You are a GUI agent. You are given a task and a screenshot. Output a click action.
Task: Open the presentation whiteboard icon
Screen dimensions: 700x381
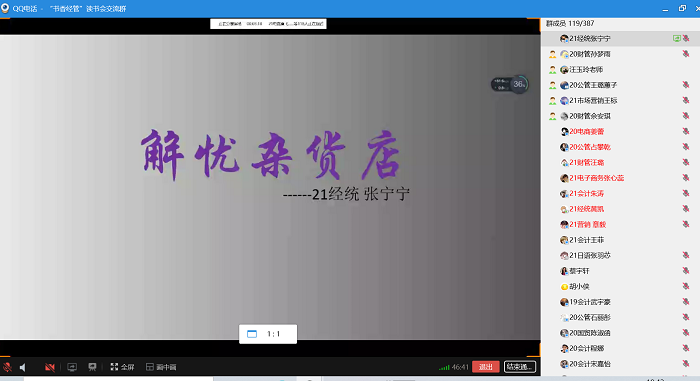(92, 367)
